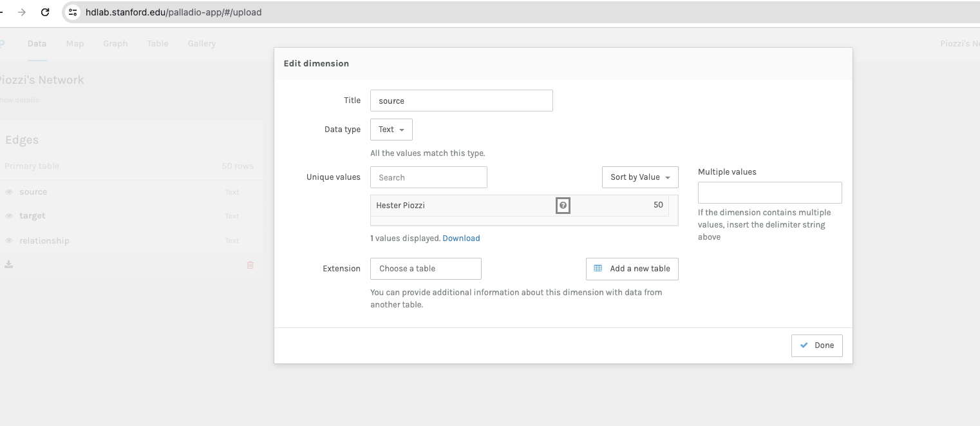Screen dimensions: 980x426
Task: Click the show details link under project title
Action: (19, 100)
